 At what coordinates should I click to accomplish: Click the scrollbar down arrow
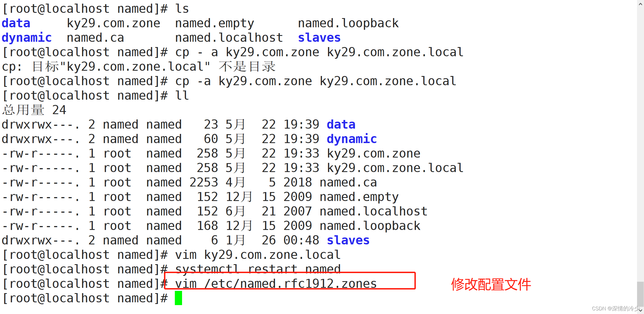pyautogui.click(x=640, y=310)
